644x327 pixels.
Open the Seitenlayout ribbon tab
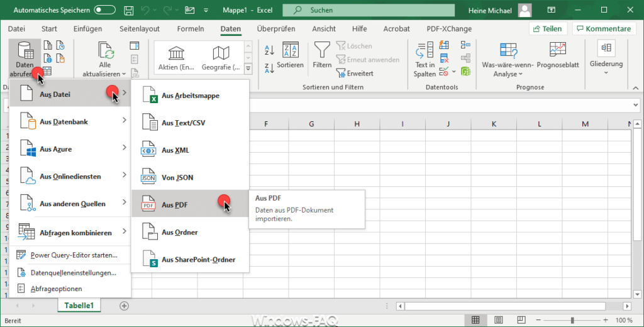pyautogui.click(x=140, y=29)
